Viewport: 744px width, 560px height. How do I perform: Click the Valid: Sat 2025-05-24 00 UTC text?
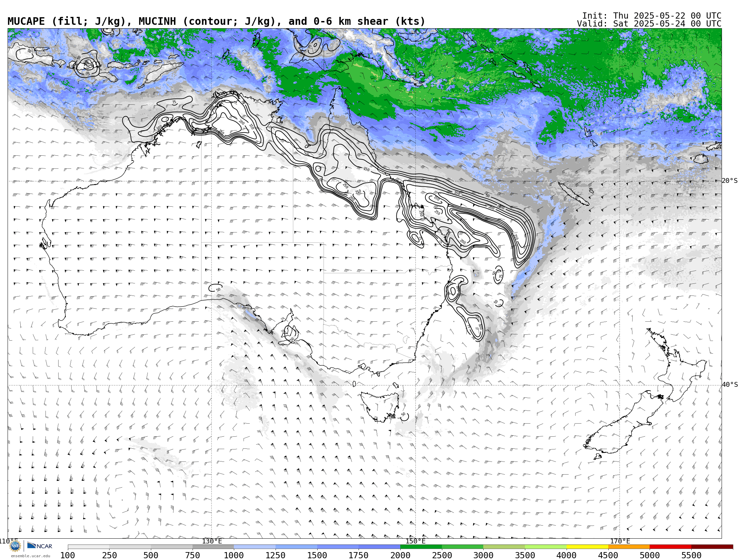tap(649, 24)
